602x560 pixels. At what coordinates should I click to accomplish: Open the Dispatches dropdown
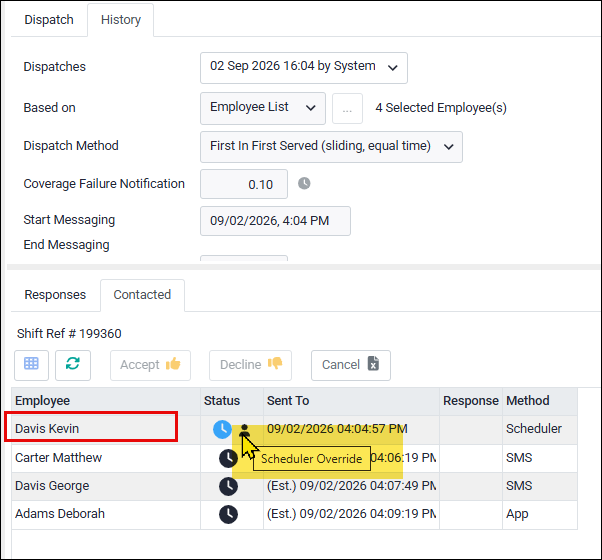coord(304,68)
